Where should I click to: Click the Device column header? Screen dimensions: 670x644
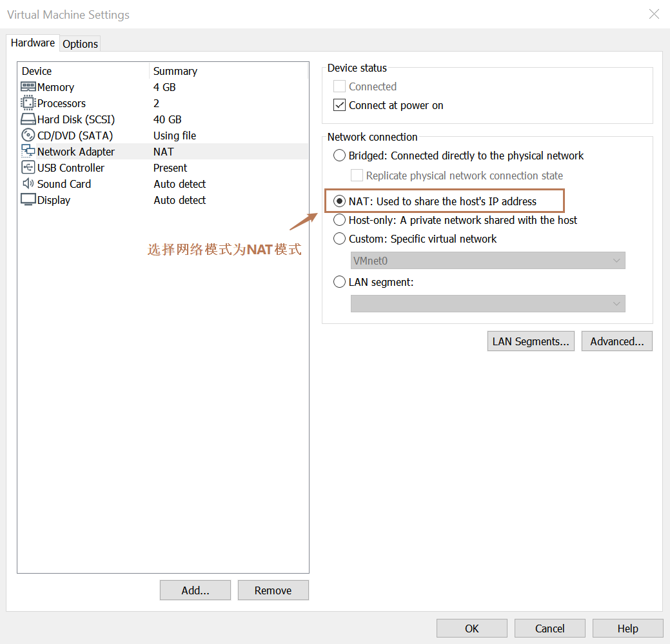(83, 71)
